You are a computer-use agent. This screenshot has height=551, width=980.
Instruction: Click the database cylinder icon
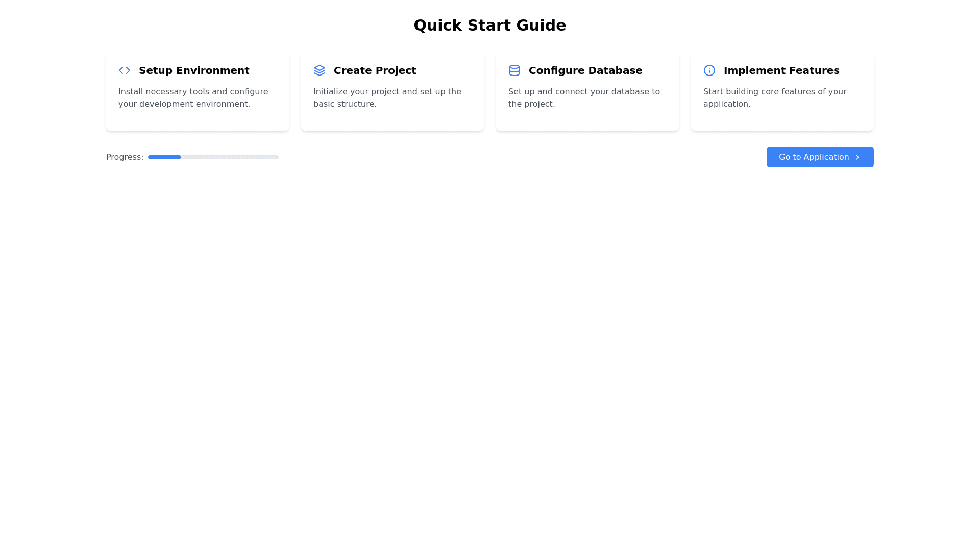pos(514,70)
